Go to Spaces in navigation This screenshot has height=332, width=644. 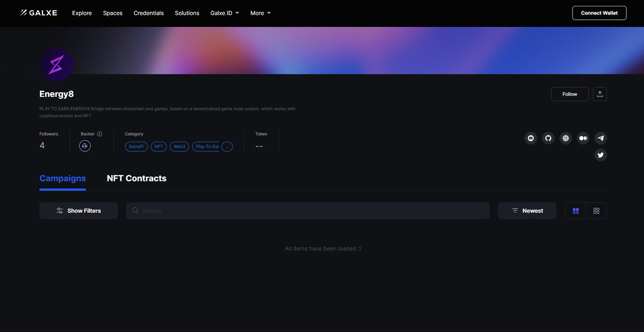tap(113, 13)
